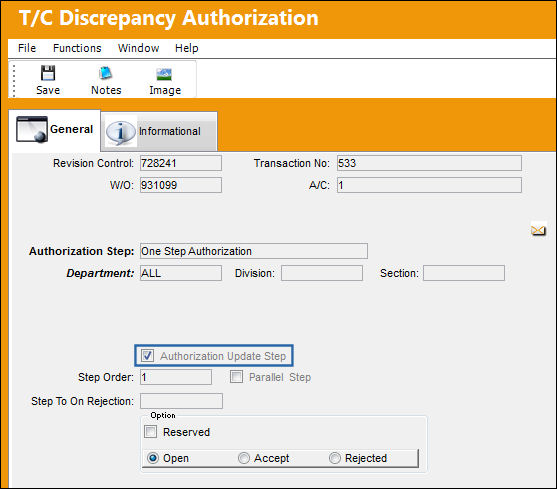
Task: Check the Reserved option
Action: [x=150, y=432]
